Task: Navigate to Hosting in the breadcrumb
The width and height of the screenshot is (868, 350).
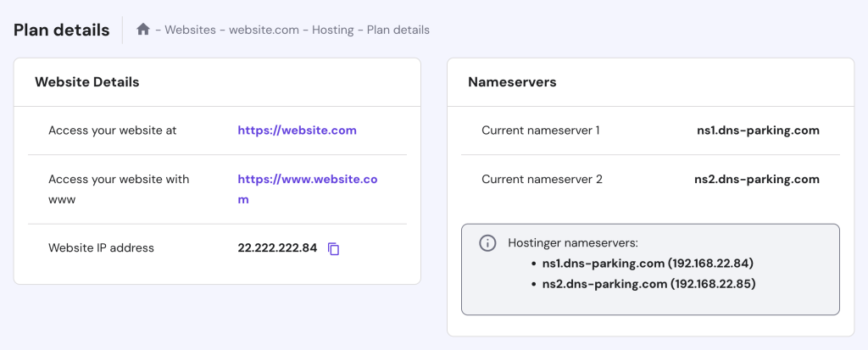Action: [332, 30]
